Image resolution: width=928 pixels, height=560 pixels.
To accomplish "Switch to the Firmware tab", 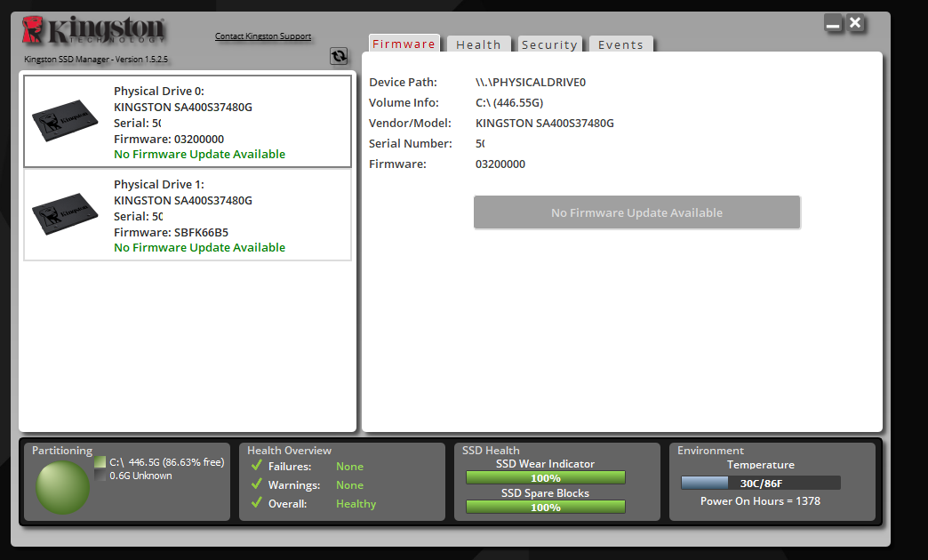I will click(x=404, y=44).
